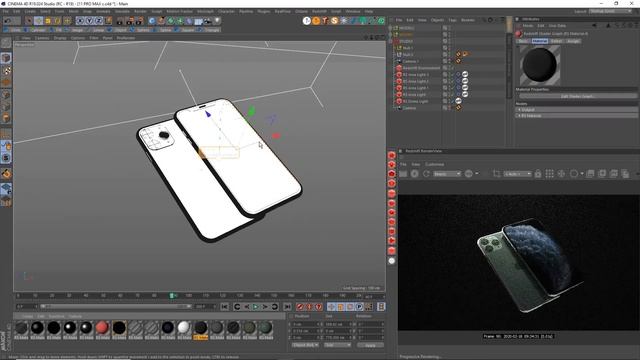Toggle X axis lock button
The image size is (640, 360).
click(80, 20)
